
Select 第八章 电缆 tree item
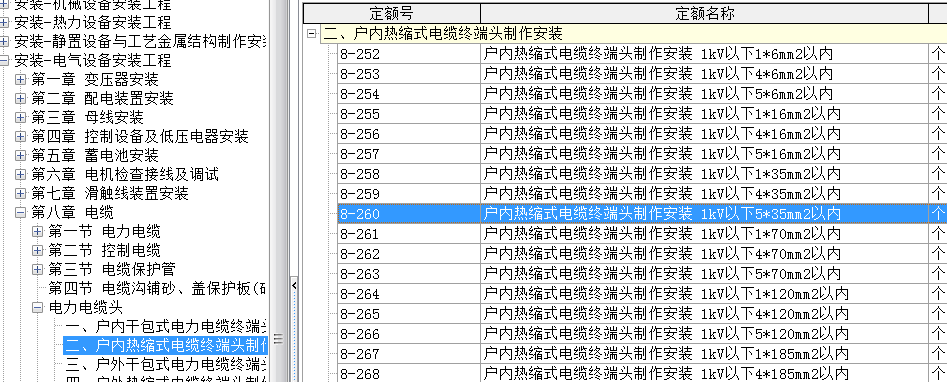pyautogui.click(x=72, y=212)
